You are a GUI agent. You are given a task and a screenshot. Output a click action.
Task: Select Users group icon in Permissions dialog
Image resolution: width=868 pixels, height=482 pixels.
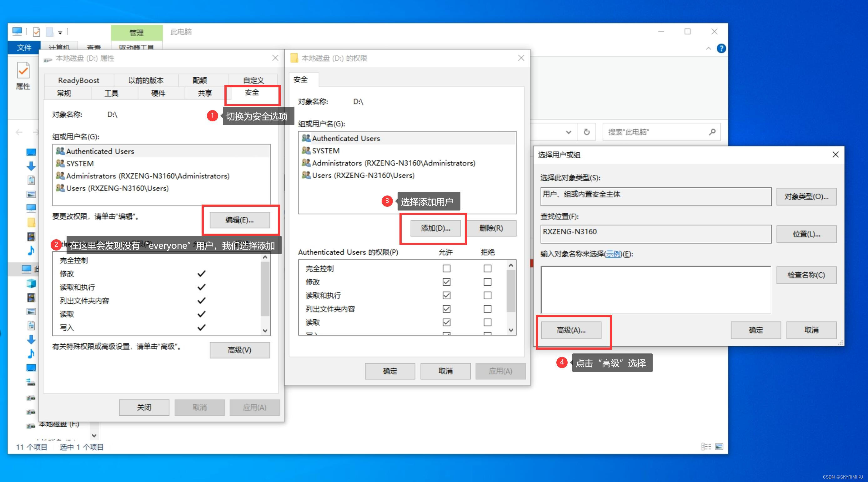(306, 175)
